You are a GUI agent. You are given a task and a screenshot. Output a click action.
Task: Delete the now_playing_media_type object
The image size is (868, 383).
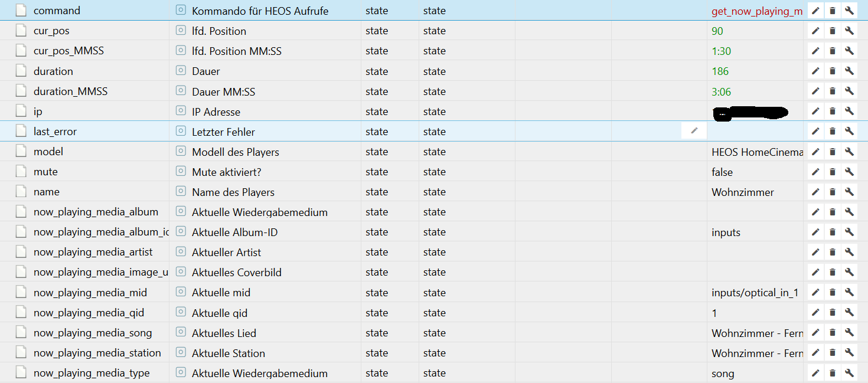(x=833, y=373)
